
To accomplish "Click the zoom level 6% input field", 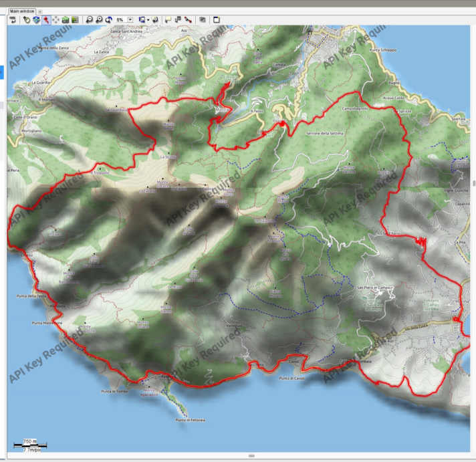I will [120, 20].
